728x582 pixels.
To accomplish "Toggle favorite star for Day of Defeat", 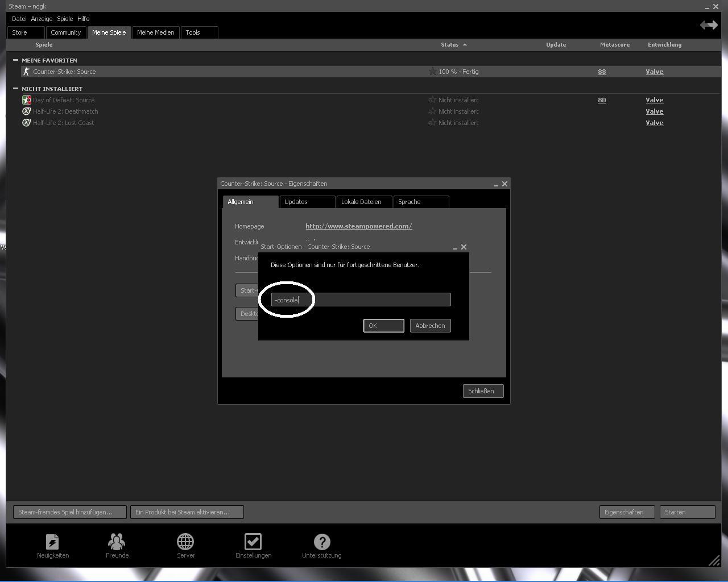I will [x=432, y=100].
